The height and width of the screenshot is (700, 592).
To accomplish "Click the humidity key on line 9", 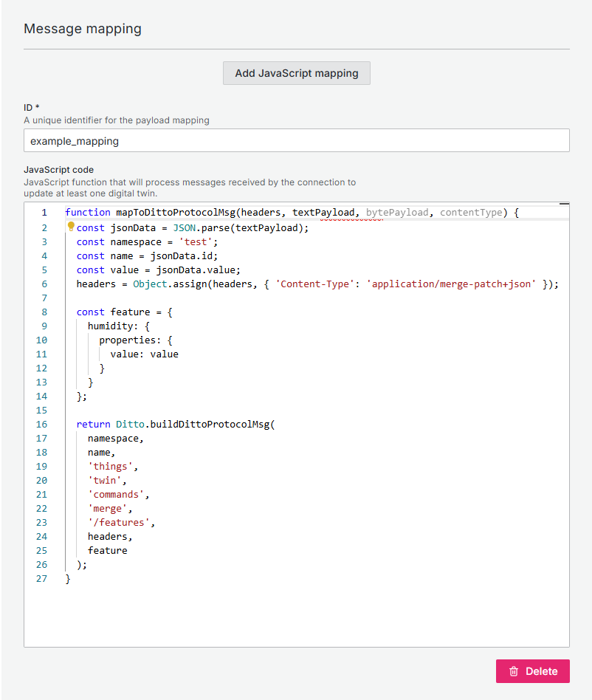I will coord(110,326).
